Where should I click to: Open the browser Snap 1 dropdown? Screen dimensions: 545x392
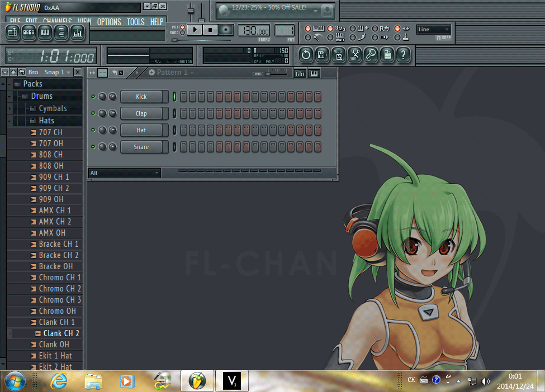pyautogui.click(x=57, y=72)
